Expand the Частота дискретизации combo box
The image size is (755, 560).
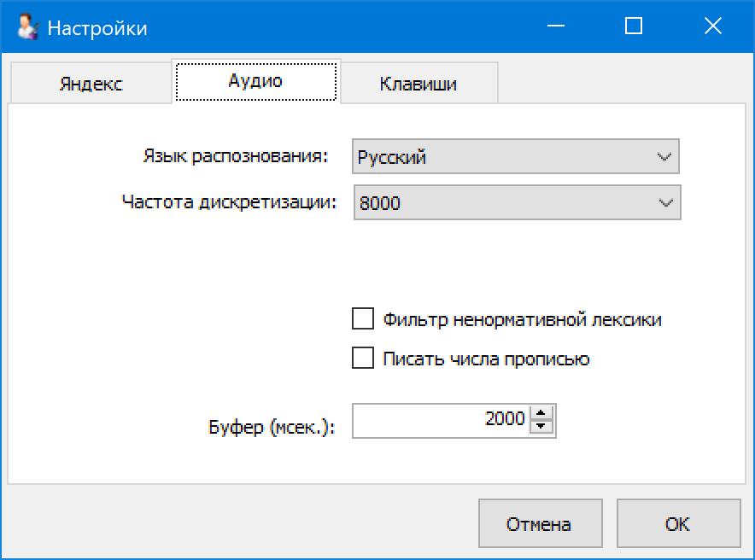click(x=517, y=203)
